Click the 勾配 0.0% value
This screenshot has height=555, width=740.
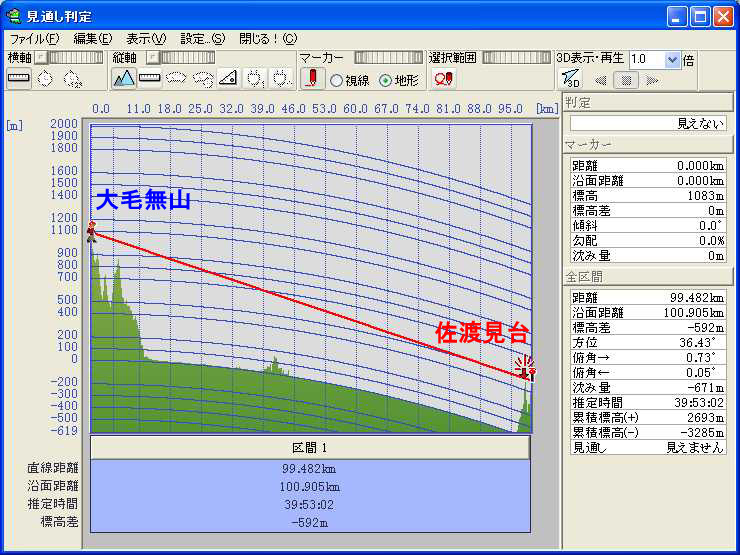(x=711, y=241)
